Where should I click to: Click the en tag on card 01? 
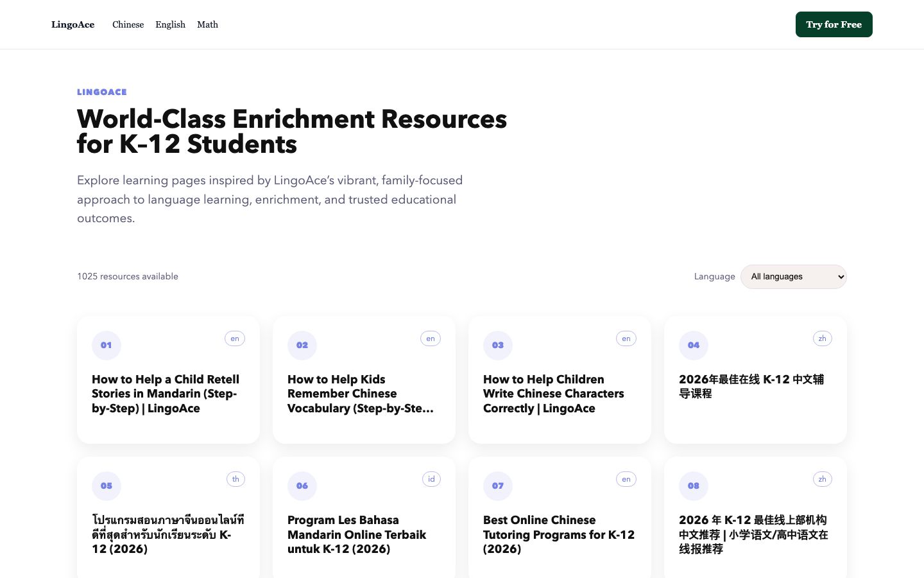click(x=235, y=338)
